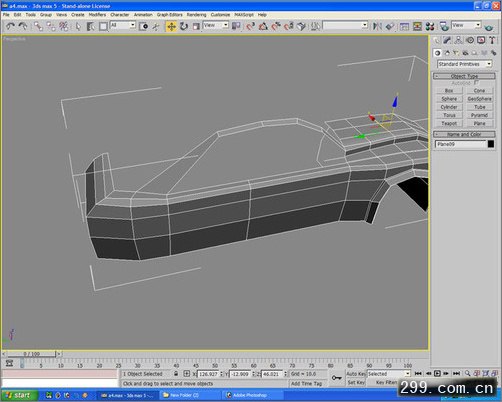Toggle Window/Crossing selection mode
The width and height of the screenshot is (502, 402).
tap(144, 26)
